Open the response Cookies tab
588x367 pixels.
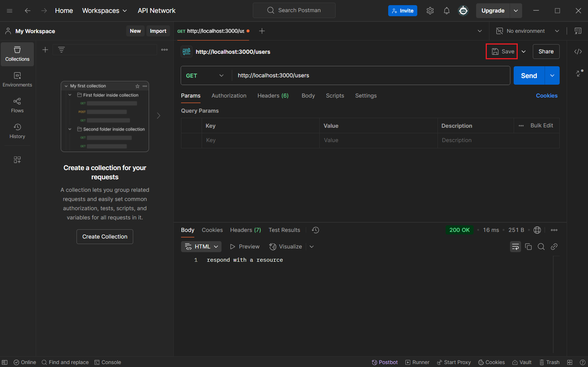tap(212, 230)
